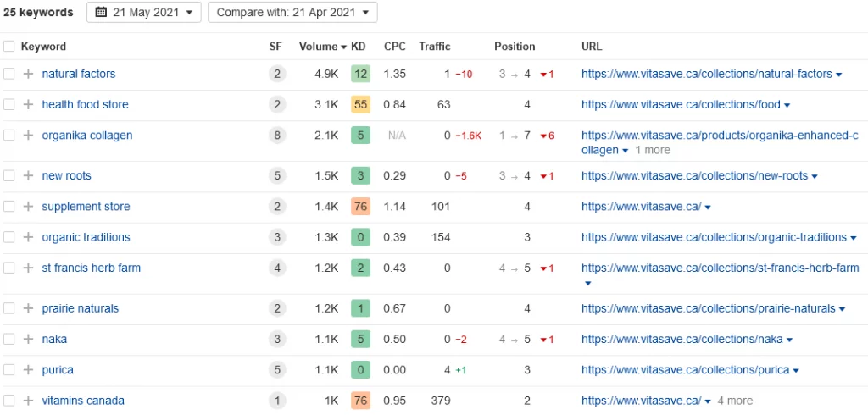Click KD badge 76 for supplement store
This screenshot has height=415, width=868.
point(360,207)
